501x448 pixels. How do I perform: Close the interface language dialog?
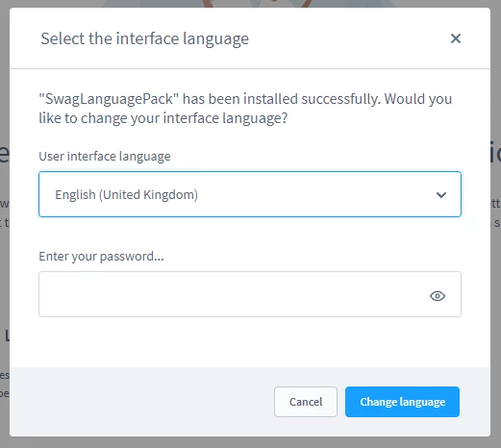[456, 38]
